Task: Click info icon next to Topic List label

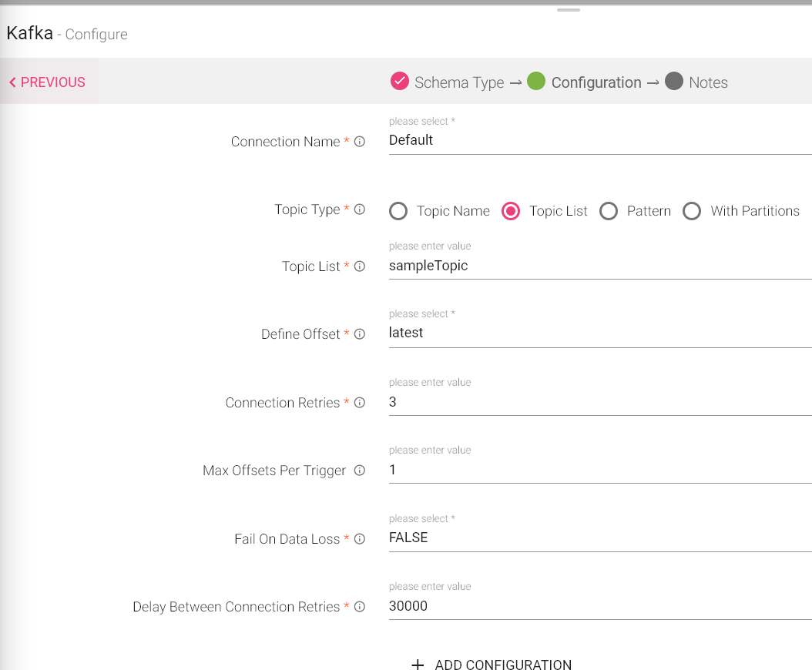Action: [x=359, y=266]
